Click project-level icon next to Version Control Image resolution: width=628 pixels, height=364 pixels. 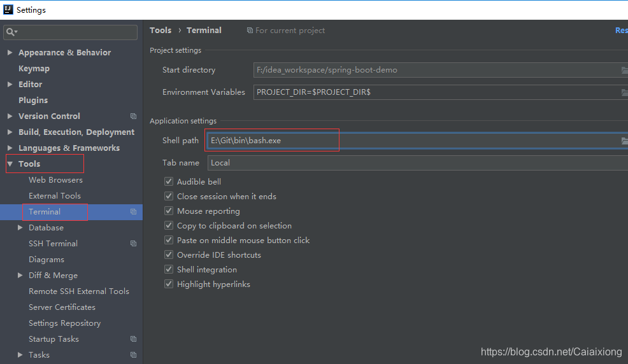(x=133, y=116)
